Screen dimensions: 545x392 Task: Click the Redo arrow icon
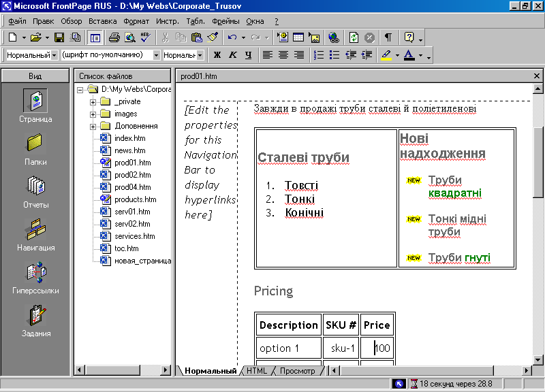click(255, 37)
